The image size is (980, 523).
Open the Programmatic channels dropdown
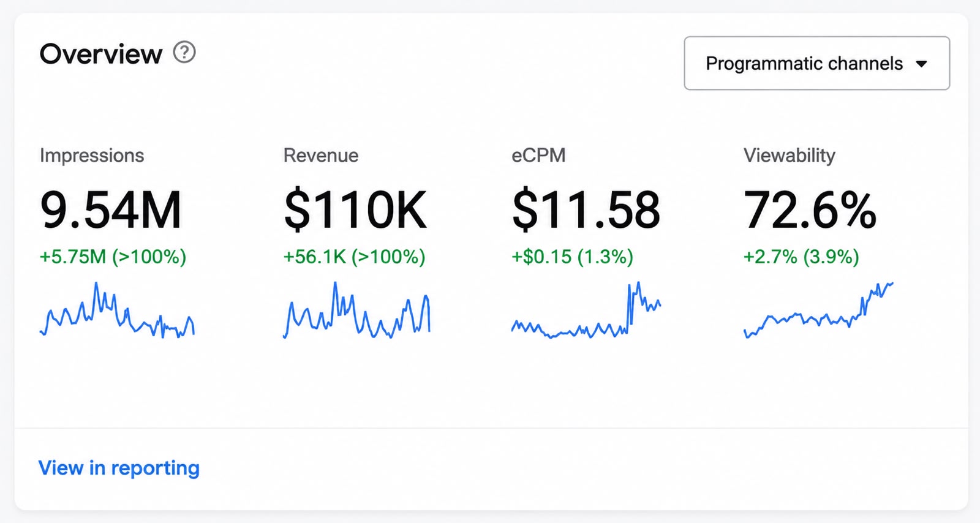(x=816, y=63)
